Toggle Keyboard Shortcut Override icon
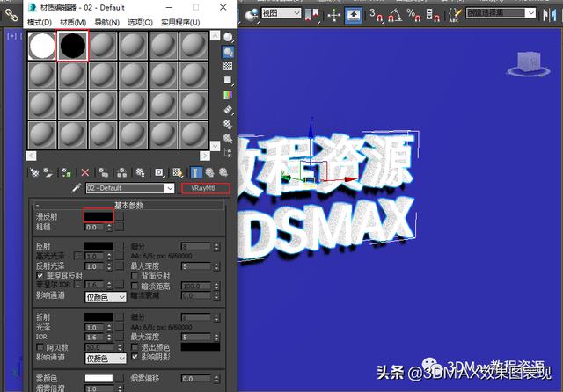 (354, 15)
